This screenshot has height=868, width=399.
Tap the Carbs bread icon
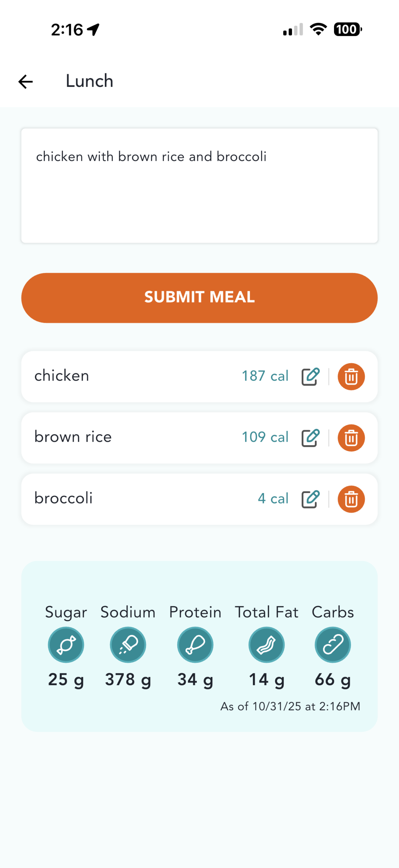coord(333,645)
